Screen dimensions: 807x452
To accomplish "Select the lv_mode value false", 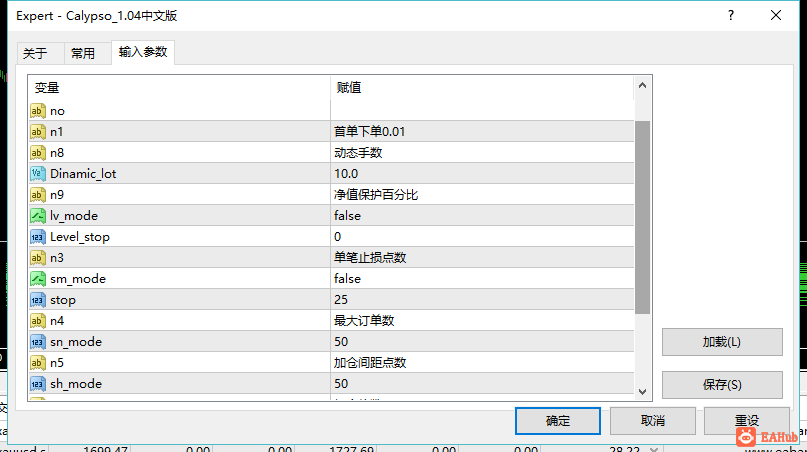I will click(x=347, y=216).
